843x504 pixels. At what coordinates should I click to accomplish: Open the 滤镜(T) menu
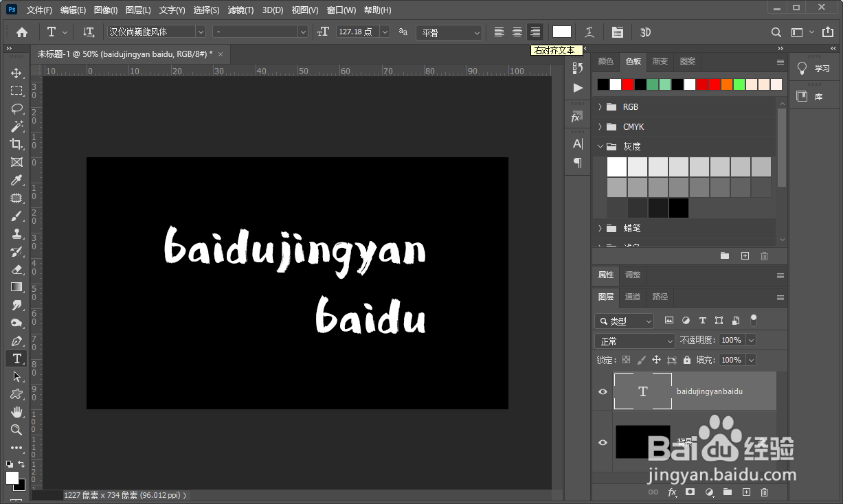click(240, 10)
